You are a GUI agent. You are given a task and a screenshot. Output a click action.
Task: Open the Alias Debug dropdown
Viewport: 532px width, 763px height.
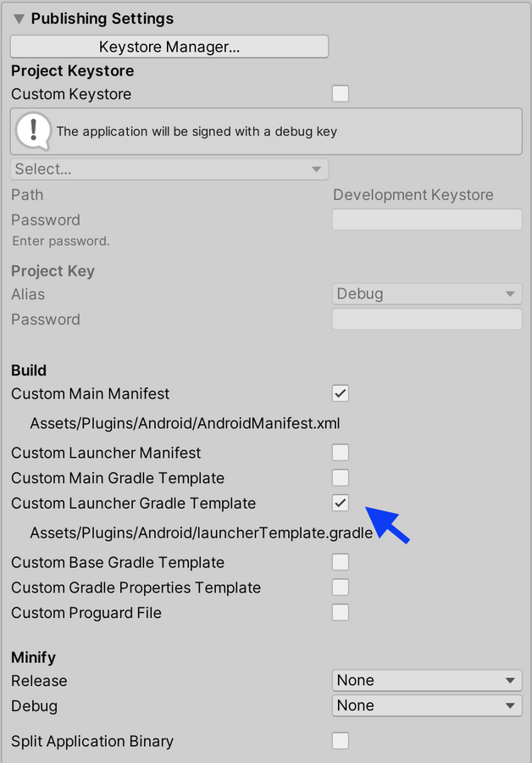tap(427, 294)
